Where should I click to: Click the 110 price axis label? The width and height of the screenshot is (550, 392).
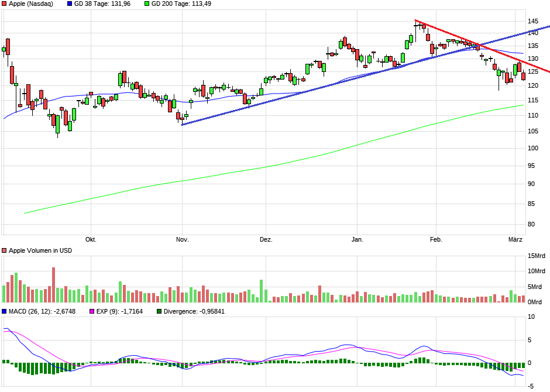(x=533, y=115)
